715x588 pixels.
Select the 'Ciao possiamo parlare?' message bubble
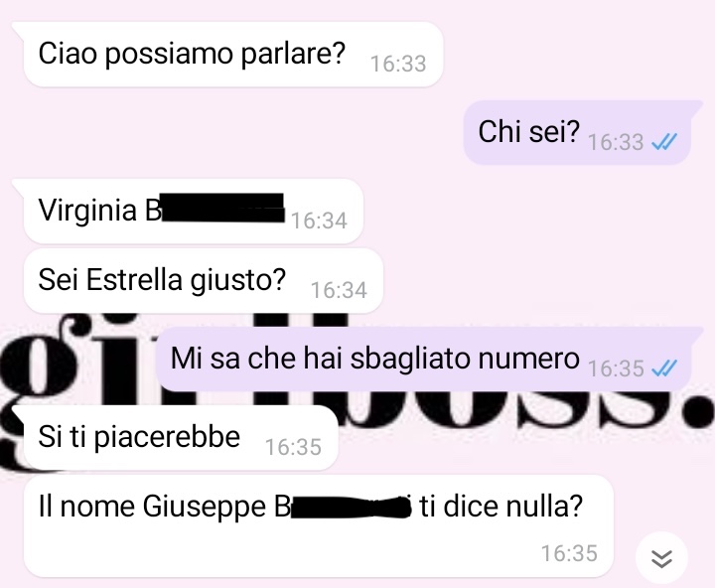[233, 54]
